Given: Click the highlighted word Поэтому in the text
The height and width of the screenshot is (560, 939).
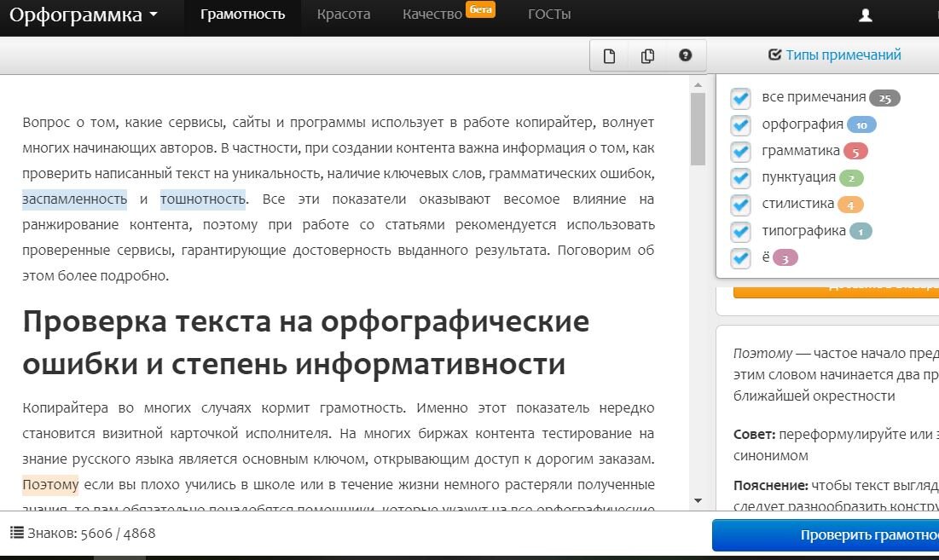Looking at the screenshot, I should tap(50, 485).
